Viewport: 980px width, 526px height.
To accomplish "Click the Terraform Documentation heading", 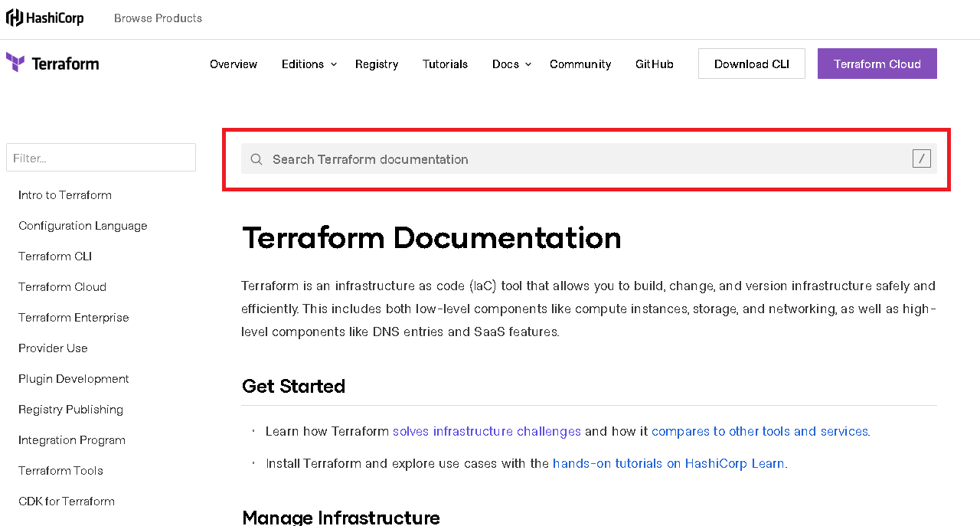I will 432,238.
